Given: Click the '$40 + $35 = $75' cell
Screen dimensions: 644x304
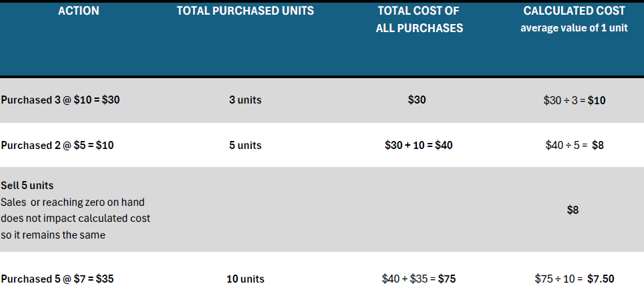Looking at the screenshot, I should 418,279.
